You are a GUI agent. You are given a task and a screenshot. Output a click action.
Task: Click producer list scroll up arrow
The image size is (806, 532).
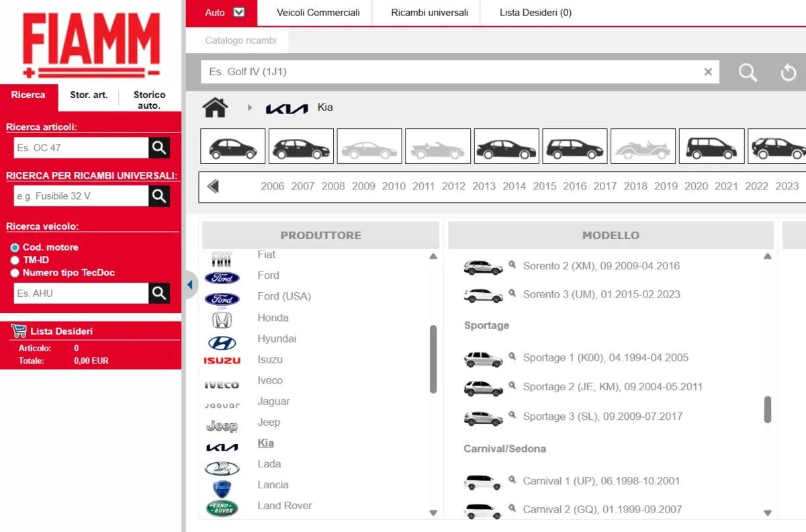(x=433, y=257)
